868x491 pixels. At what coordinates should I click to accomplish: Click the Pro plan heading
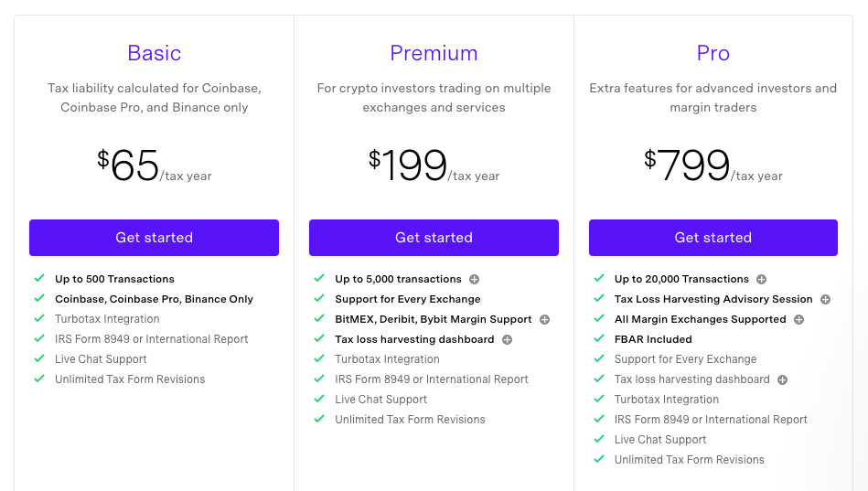point(713,53)
